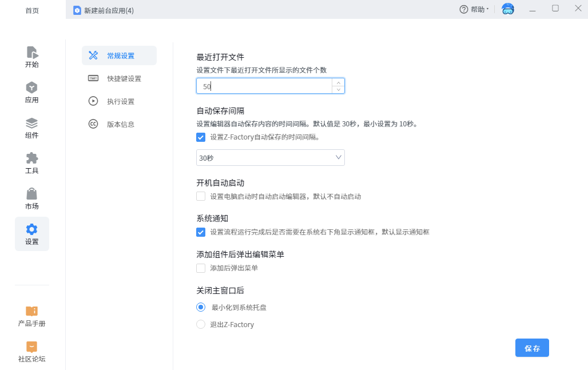Disable the Z-Factory auto-save interval checkbox

[201, 137]
